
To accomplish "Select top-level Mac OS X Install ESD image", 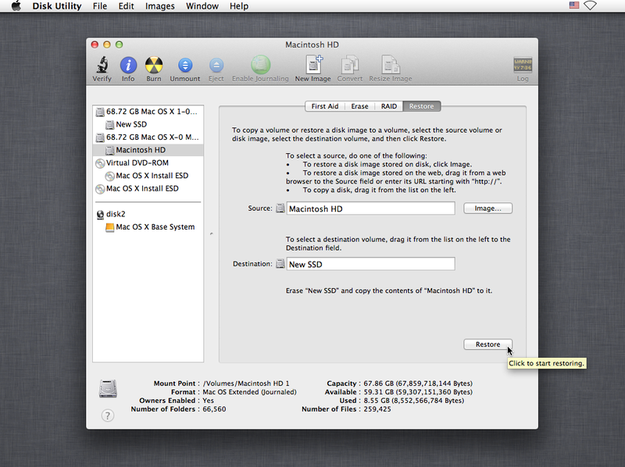I will (148, 188).
